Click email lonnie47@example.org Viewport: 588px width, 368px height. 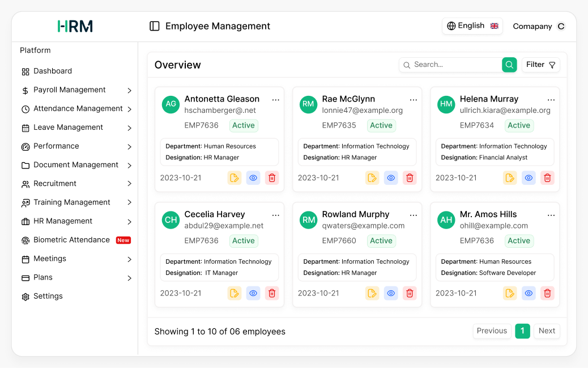[x=362, y=111]
